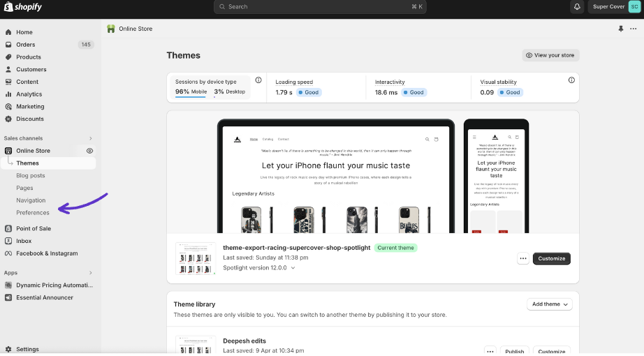Open Orders in the sidebar menu
The height and width of the screenshot is (356, 644).
(25, 45)
